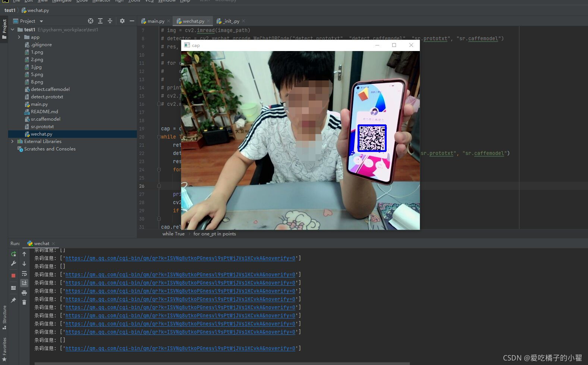Open run configuration wrench icon
588x365 pixels.
pyautogui.click(x=13, y=263)
